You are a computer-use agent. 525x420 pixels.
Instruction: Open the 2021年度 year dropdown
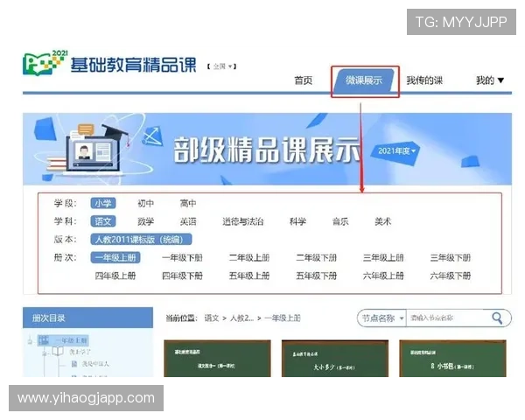pos(396,151)
